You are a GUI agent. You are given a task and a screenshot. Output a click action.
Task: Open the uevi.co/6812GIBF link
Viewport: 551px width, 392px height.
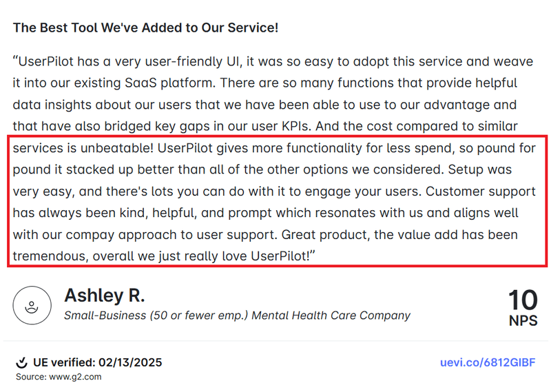click(x=488, y=362)
